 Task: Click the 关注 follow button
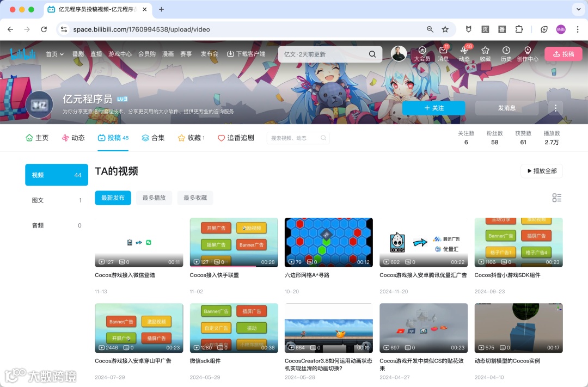(x=434, y=108)
